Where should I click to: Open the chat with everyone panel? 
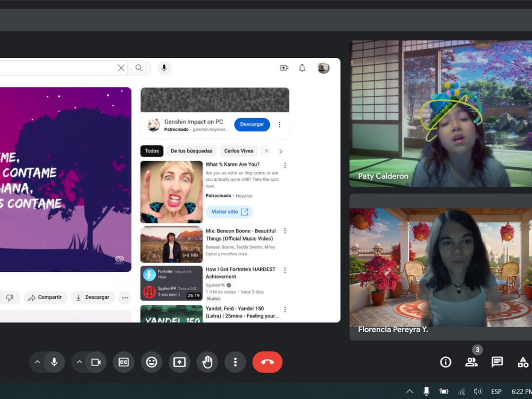click(x=497, y=362)
